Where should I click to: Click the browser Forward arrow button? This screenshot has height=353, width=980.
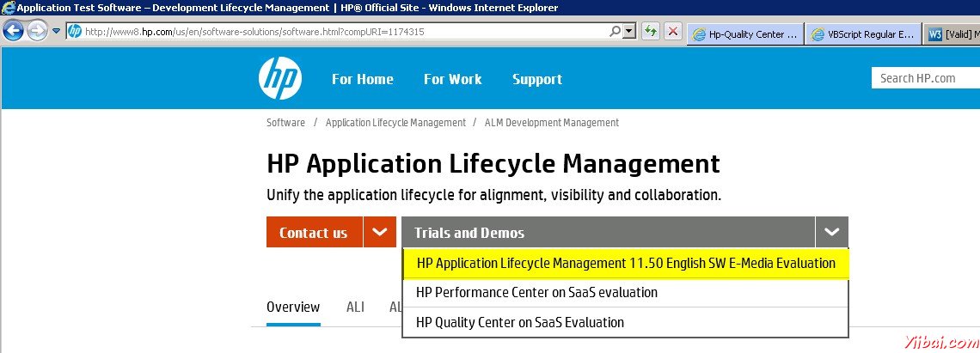[37, 31]
